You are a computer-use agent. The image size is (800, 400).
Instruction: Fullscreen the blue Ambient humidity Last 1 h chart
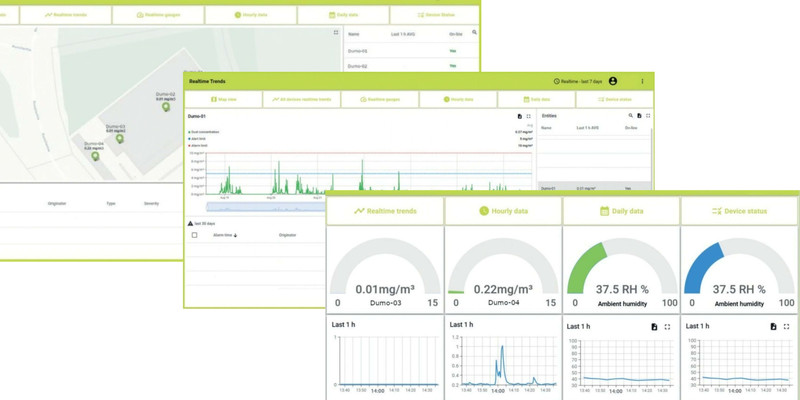pos(786,327)
